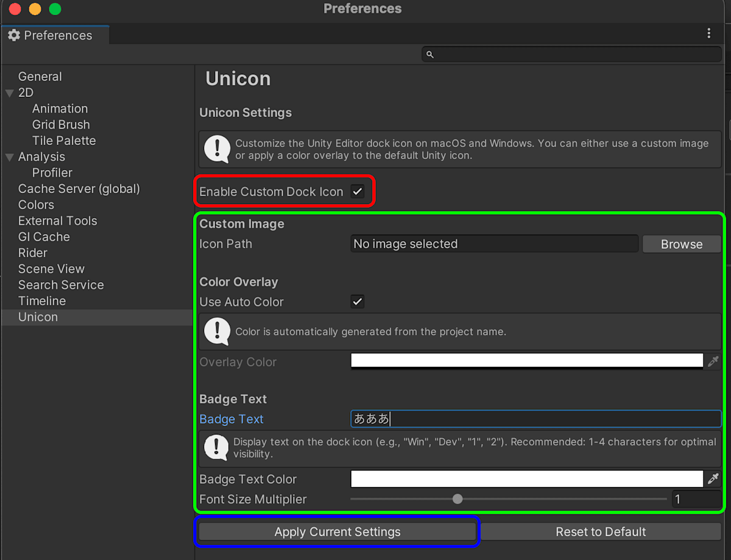Open the Badge Text Color swatch
Viewport: 731px width, 560px height.
click(x=527, y=478)
